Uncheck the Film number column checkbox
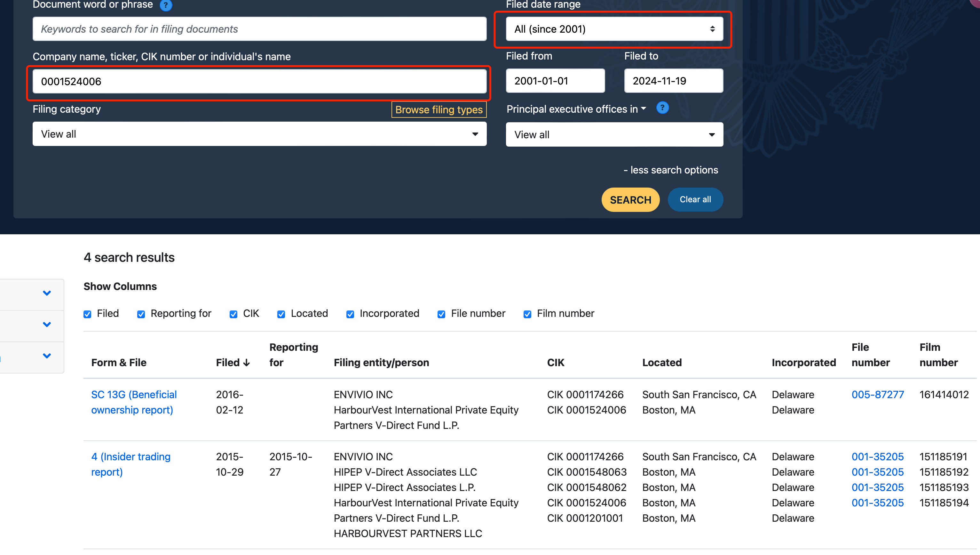 [x=527, y=314]
